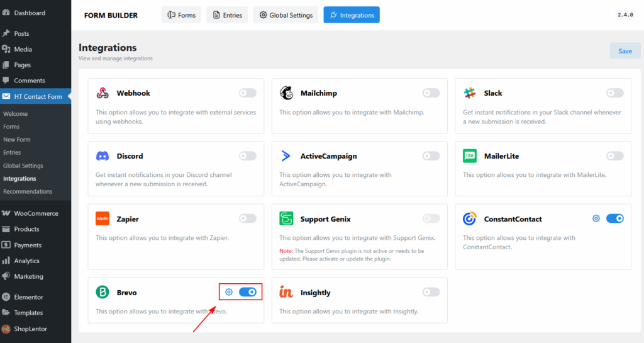Click the Webhook logo icon
This screenshot has width=644, height=343.
pyautogui.click(x=103, y=93)
